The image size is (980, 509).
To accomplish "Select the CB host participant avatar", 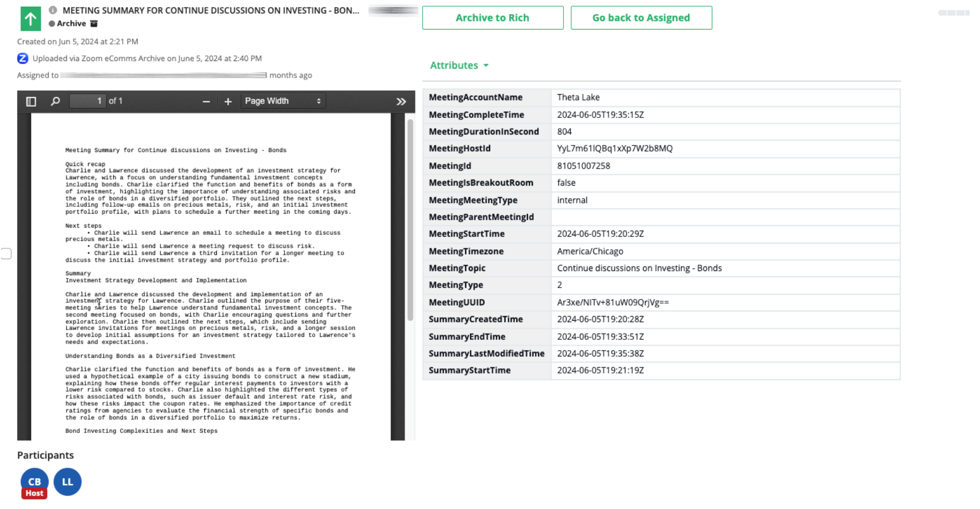I will (x=34, y=482).
